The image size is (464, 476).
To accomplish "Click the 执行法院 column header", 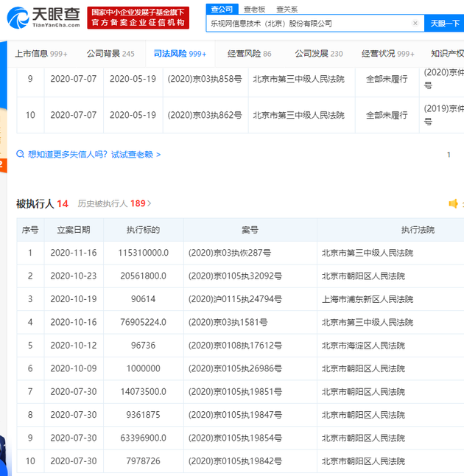I will click(x=418, y=230).
